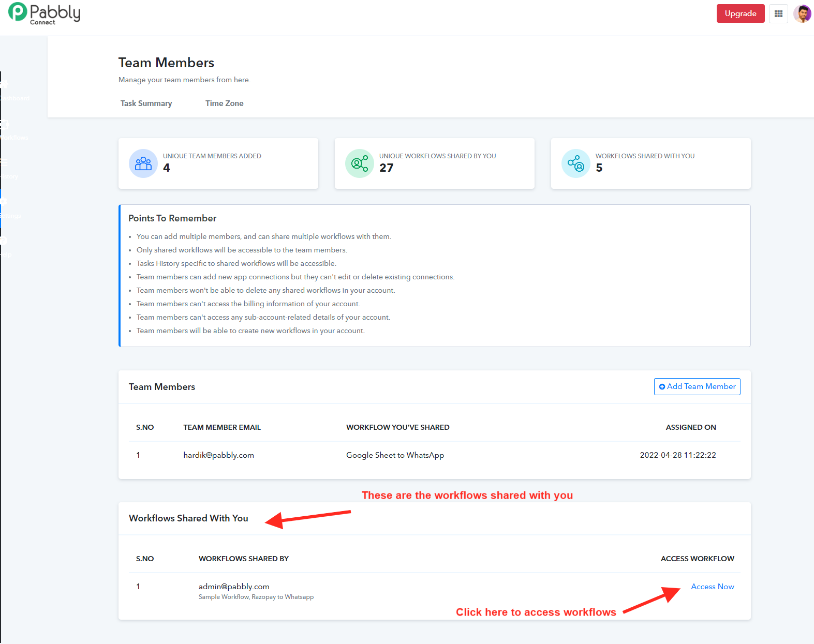Image resolution: width=814 pixels, height=644 pixels.
Task: Click the ACCESS WORKFLOW column header
Action: click(698, 559)
